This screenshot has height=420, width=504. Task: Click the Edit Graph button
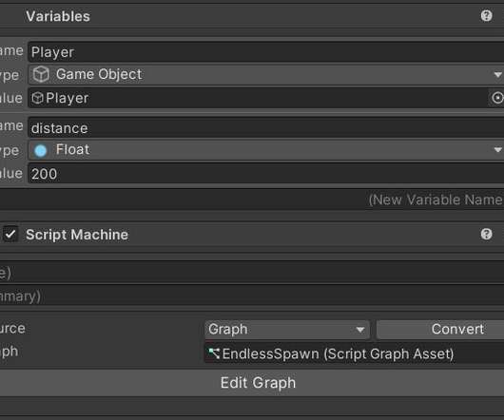click(x=252, y=383)
